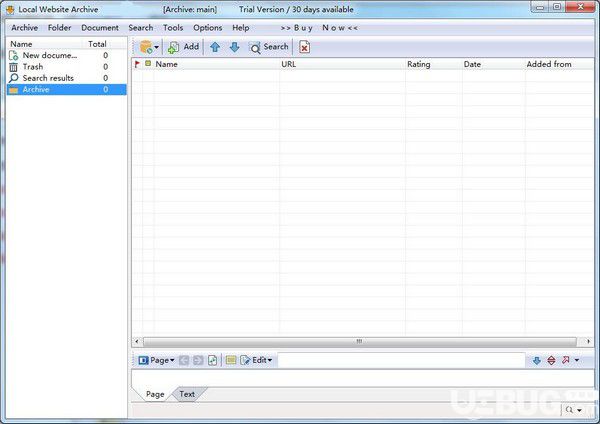Open the Options menu
600x424 pixels.
pyautogui.click(x=207, y=28)
